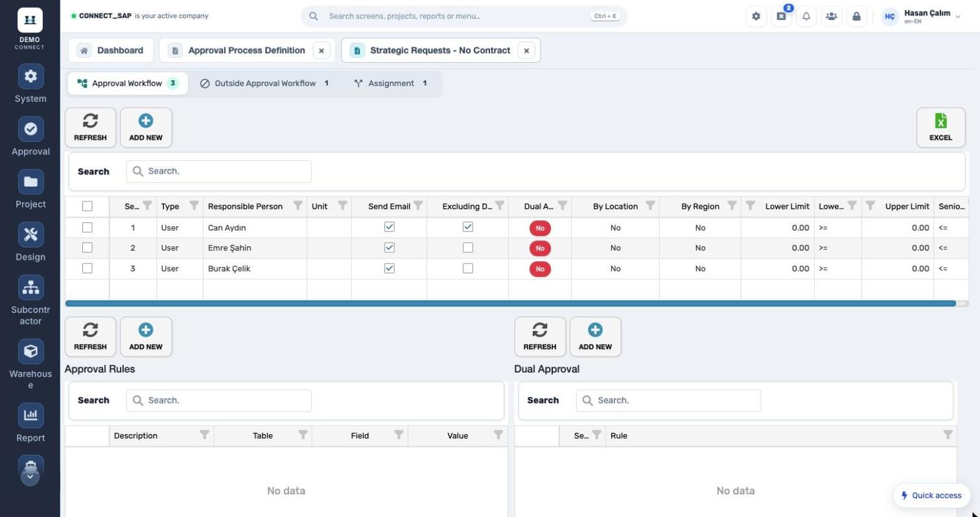Toggle the select-all checkbox in table header
The image size is (980, 517).
click(87, 206)
